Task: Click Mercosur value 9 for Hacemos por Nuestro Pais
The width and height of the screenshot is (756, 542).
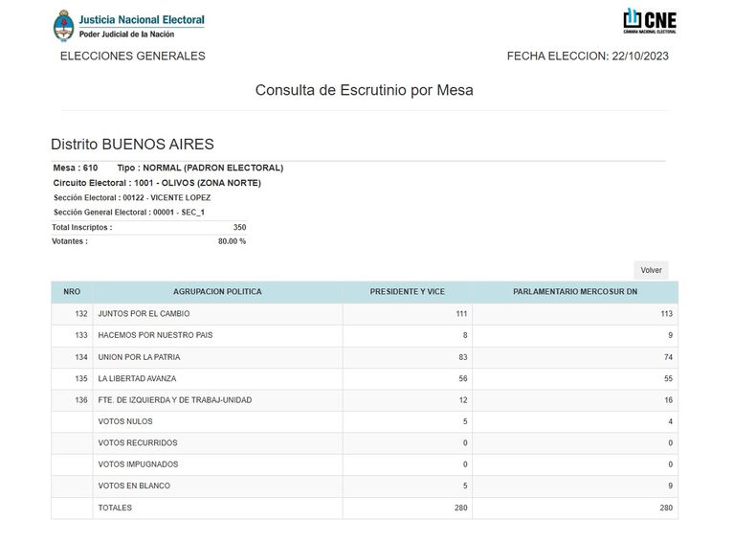Action: point(670,335)
